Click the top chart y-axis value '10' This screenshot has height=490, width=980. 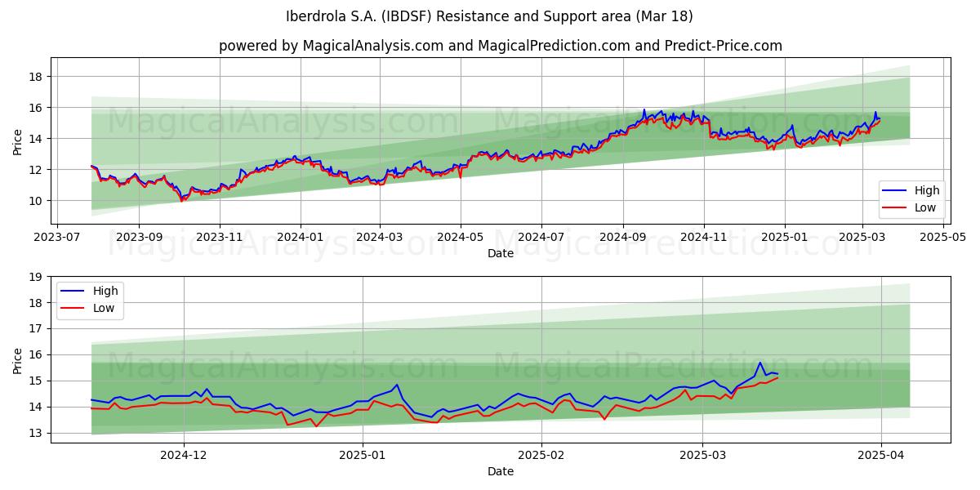(37, 201)
